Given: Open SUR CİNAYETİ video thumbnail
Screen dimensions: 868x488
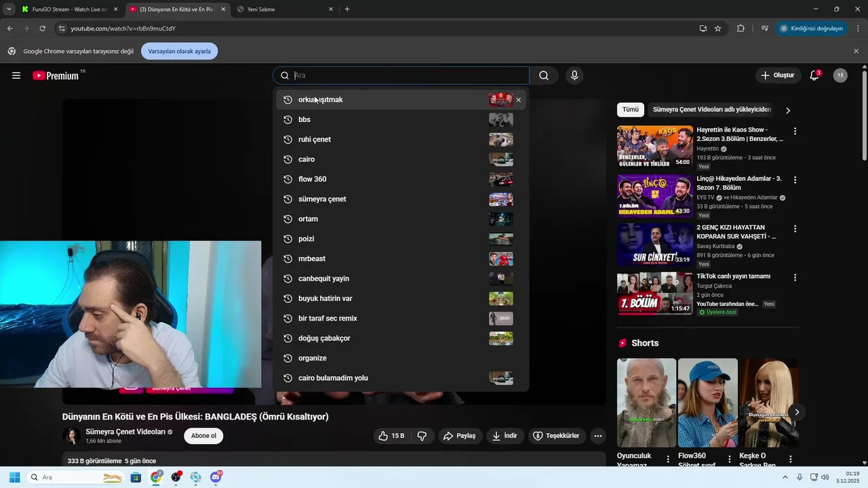Looking at the screenshot, I should 655,244.
